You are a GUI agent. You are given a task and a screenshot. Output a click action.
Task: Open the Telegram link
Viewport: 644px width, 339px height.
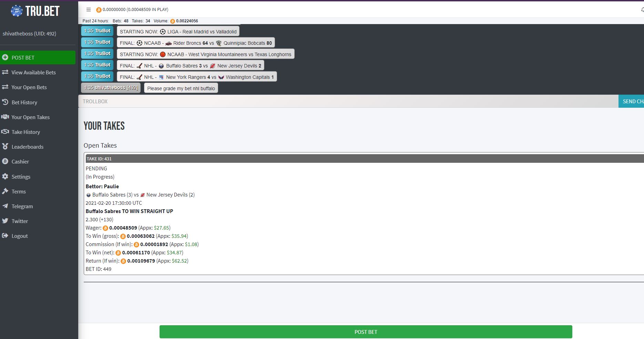(x=22, y=206)
